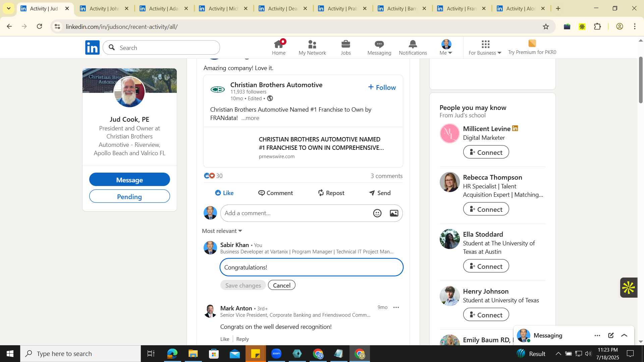Click the LinkedIn logo
This screenshot has width=644, height=362.
tap(92, 48)
